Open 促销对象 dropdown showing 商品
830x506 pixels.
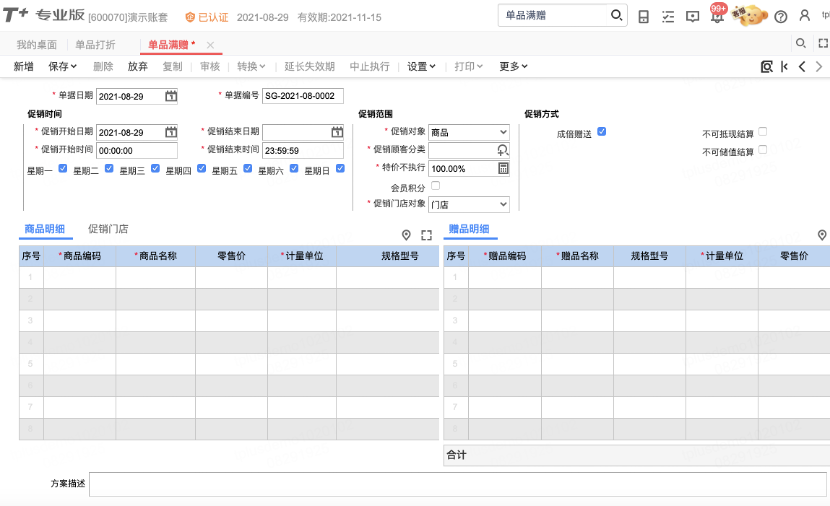[469, 132]
